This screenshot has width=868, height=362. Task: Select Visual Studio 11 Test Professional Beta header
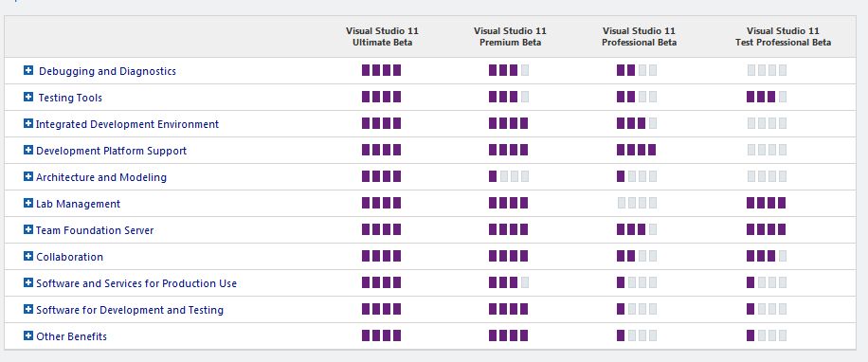click(783, 37)
